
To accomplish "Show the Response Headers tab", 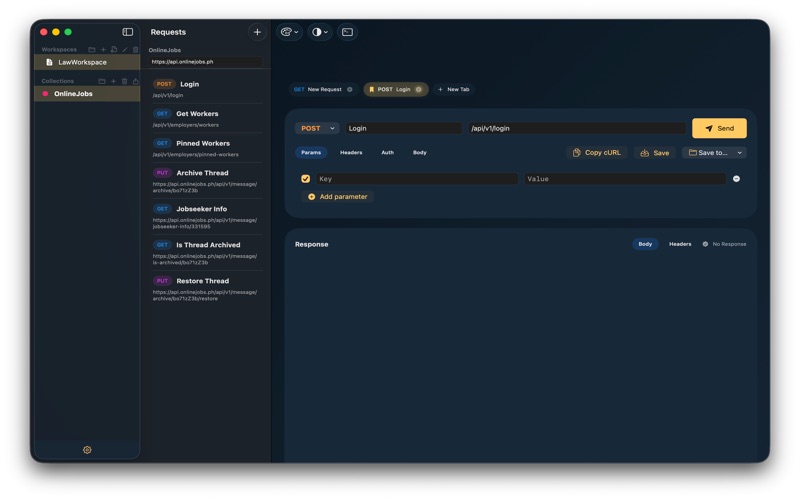I will point(680,244).
